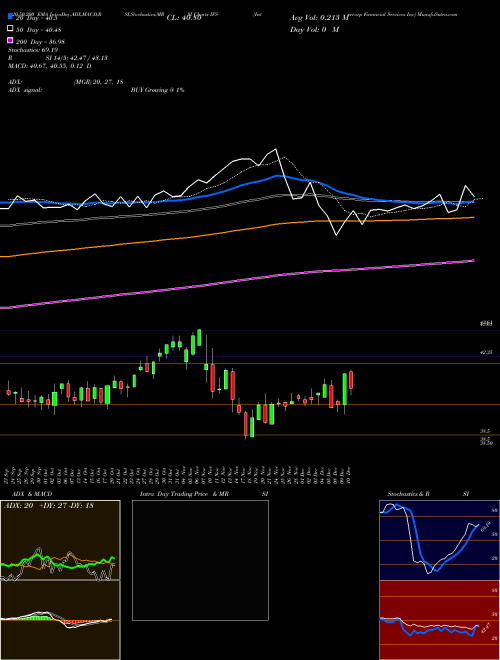Select the '20 Day - 40.5' legend text
The image size is (500, 660).
pyautogui.click(x=36, y=18)
